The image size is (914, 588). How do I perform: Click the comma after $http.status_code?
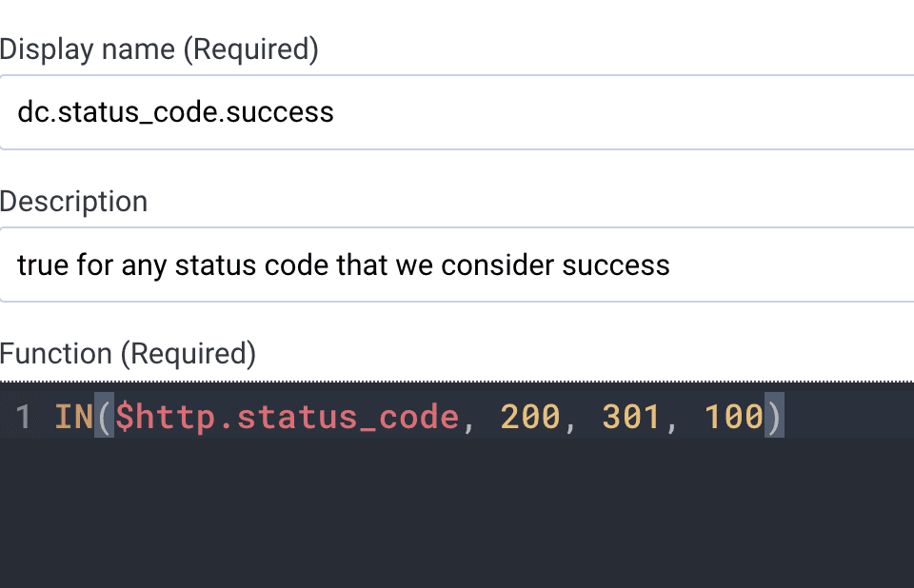[x=468, y=420]
